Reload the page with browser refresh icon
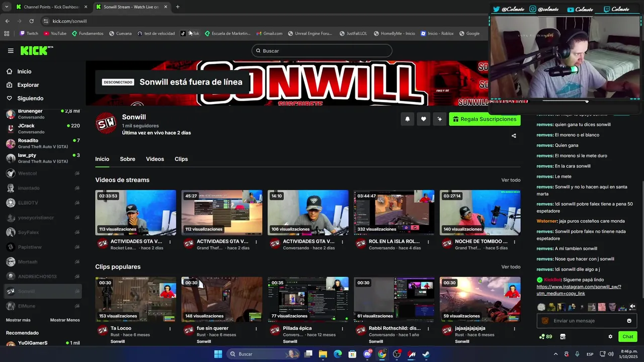The height and width of the screenshot is (362, 644). pyautogui.click(x=31, y=21)
